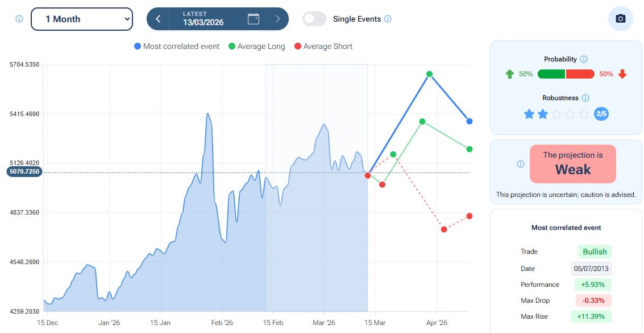
Task: Toggle Average Long legend entry
Action: click(256, 47)
